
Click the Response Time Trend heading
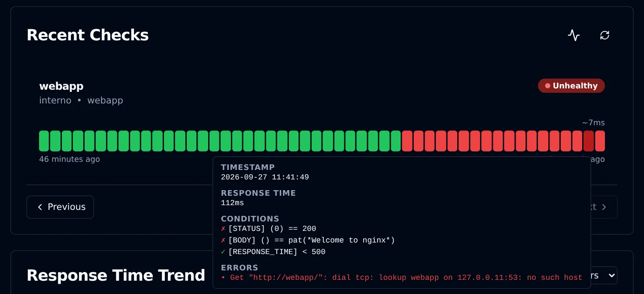coord(116,276)
